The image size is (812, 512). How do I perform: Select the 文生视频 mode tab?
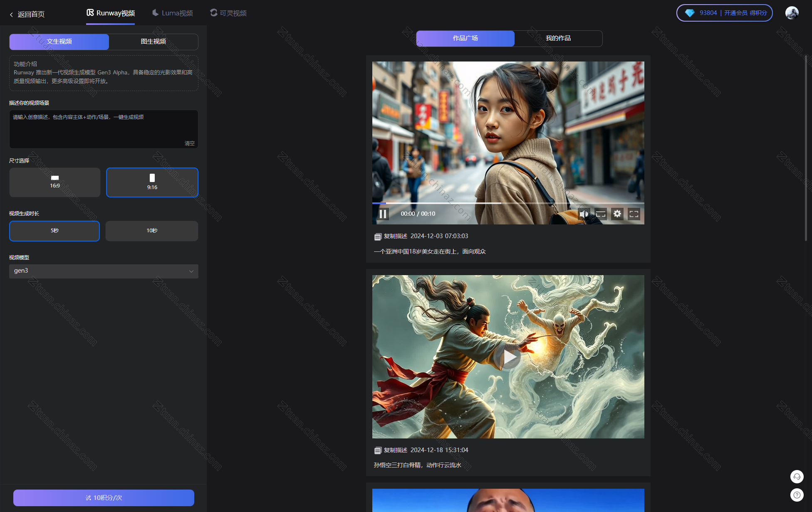[x=59, y=42]
